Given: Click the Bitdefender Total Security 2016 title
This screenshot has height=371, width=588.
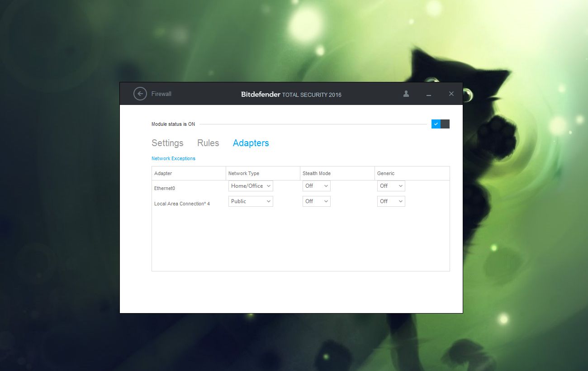Looking at the screenshot, I should [x=291, y=95].
